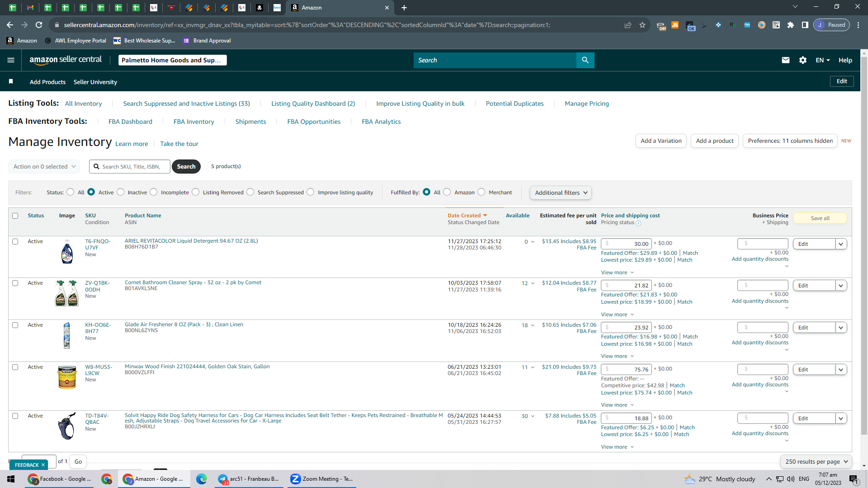Click the bookmark flag icon
The image size is (868, 488).
(11, 82)
